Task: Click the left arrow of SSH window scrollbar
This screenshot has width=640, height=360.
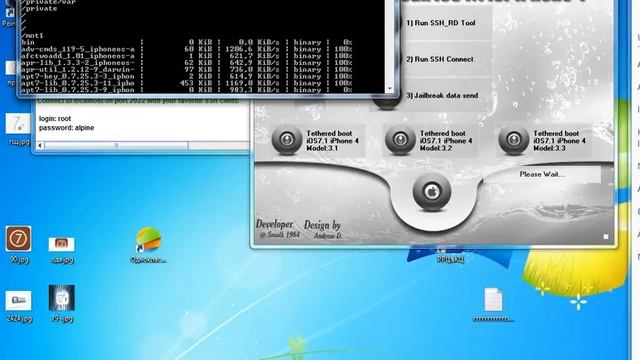Action: tap(40, 145)
